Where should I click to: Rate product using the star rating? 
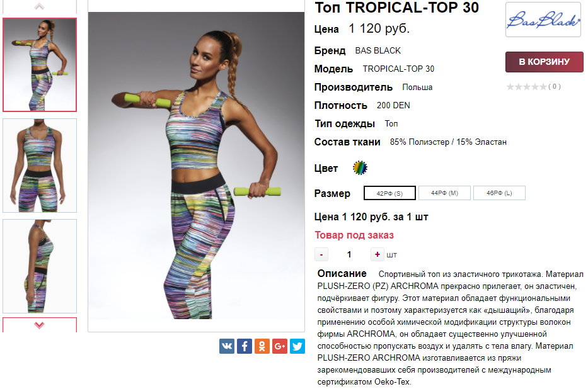pos(526,87)
